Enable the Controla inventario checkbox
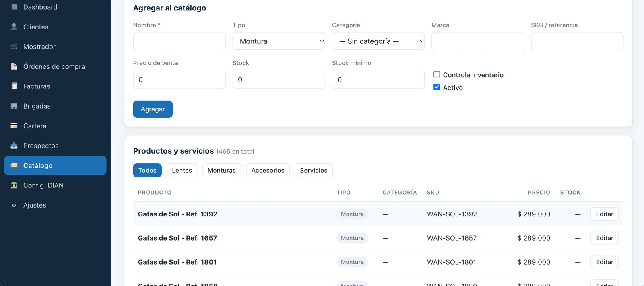The image size is (644, 286). coord(437,74)
